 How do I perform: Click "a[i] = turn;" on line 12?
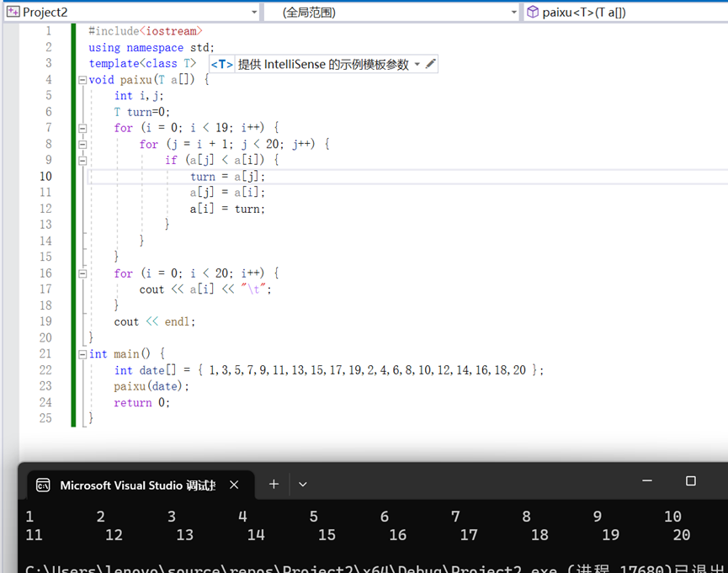(227, 209)
